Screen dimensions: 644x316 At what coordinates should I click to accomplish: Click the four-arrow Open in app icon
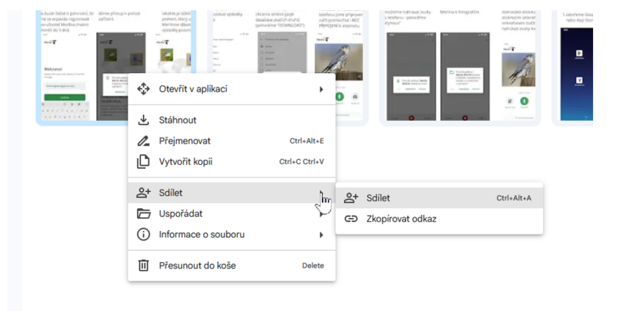143,89
